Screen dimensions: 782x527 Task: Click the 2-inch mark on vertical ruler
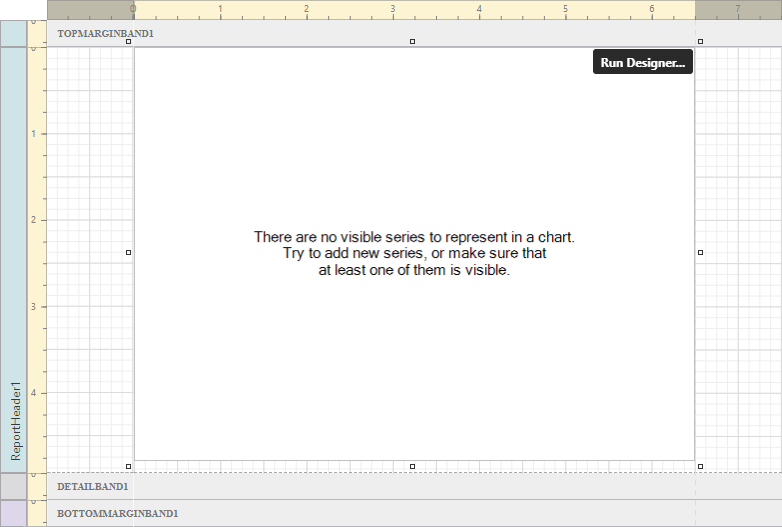pyautogui.click(x=36, y=220)
